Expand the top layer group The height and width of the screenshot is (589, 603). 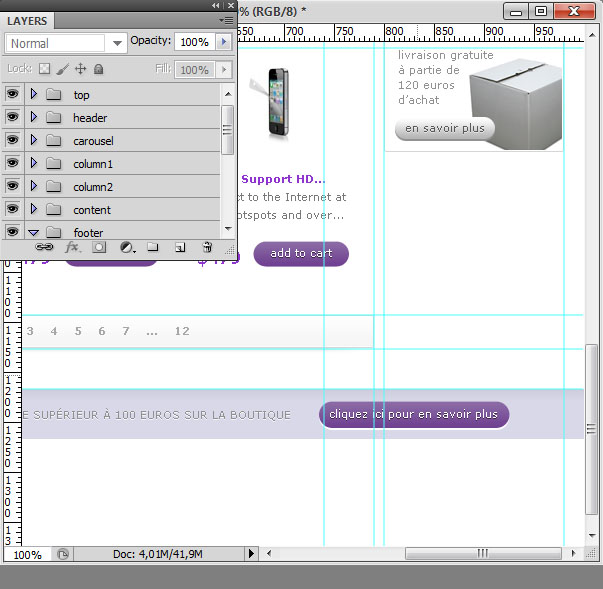point(33,94)
